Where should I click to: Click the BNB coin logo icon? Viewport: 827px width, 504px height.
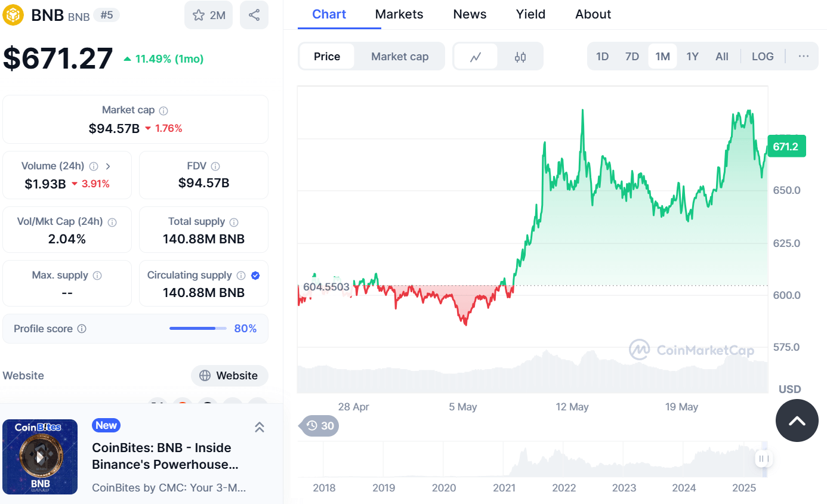point(13,15)
